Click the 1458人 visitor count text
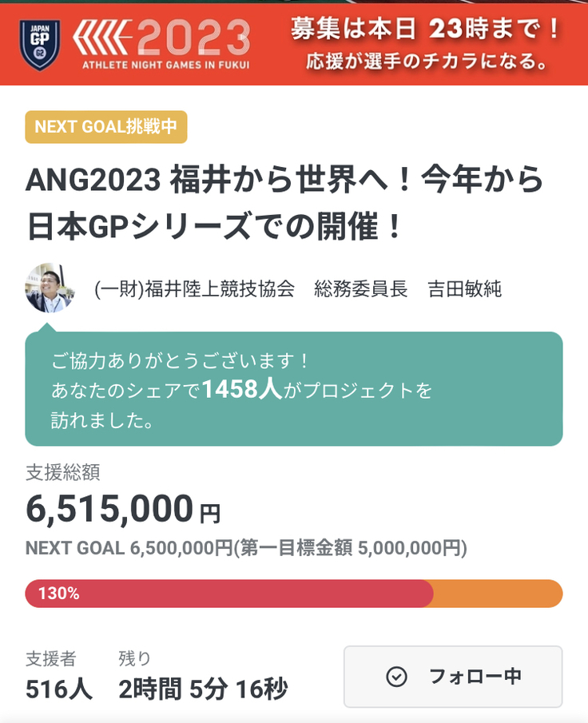This screenshot has width=588, height=723. click(x=240, y=390)
